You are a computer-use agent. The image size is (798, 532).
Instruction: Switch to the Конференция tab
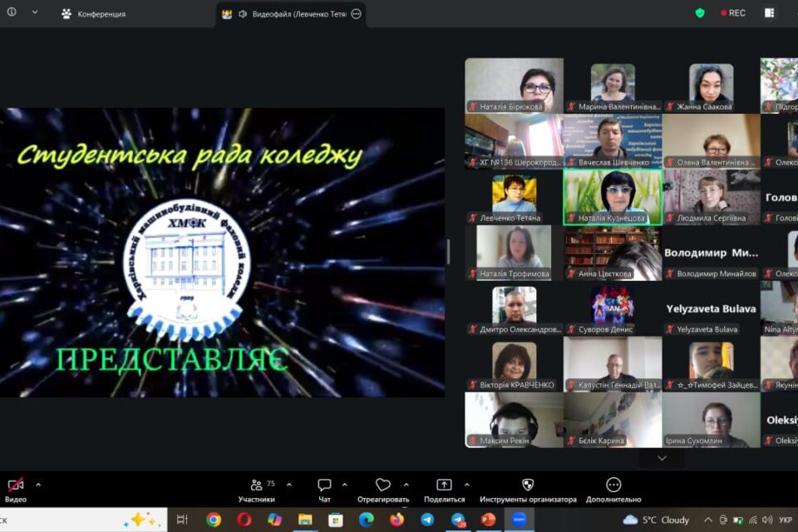click(94, 14)
